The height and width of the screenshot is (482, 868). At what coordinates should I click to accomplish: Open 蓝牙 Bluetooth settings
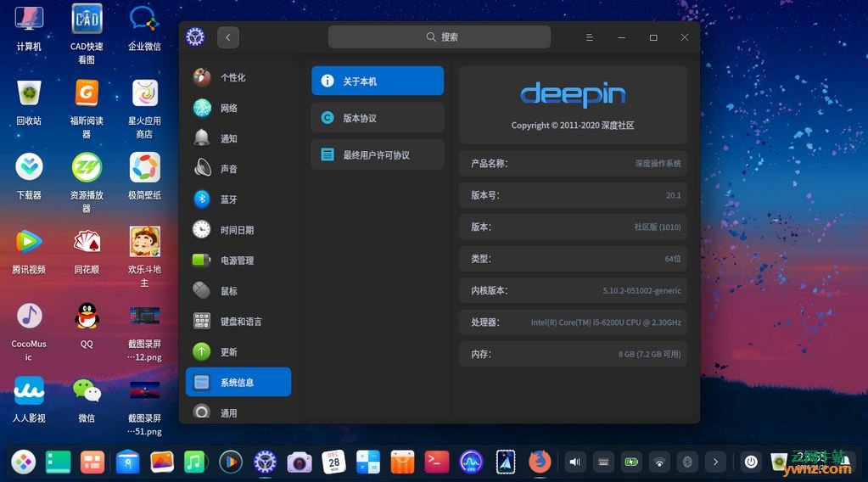(x=238, y=199)
